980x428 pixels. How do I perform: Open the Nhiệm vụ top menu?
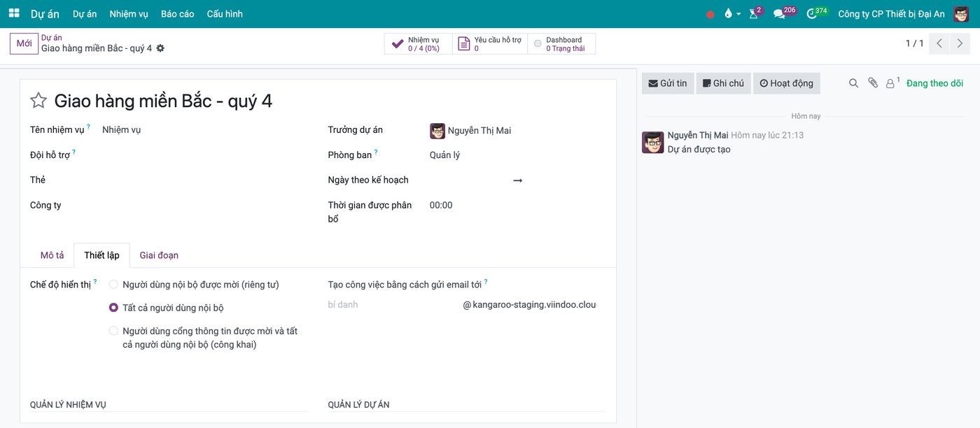(129, 14)
